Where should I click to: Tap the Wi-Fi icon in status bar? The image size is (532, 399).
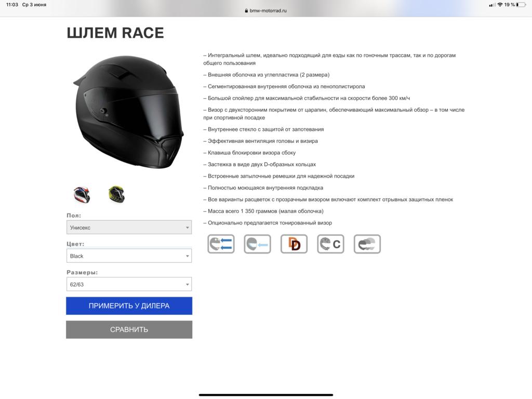pyautogui.click(x=500, y=5)
